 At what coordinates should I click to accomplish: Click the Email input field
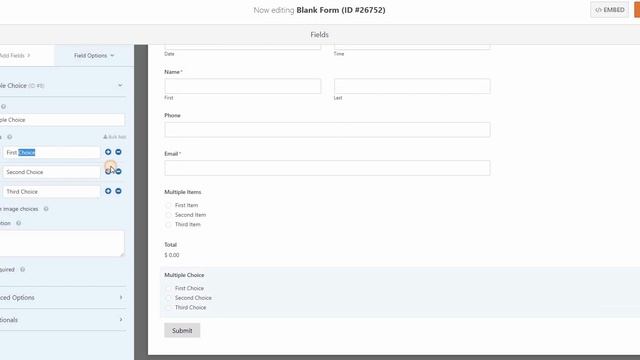327,168
